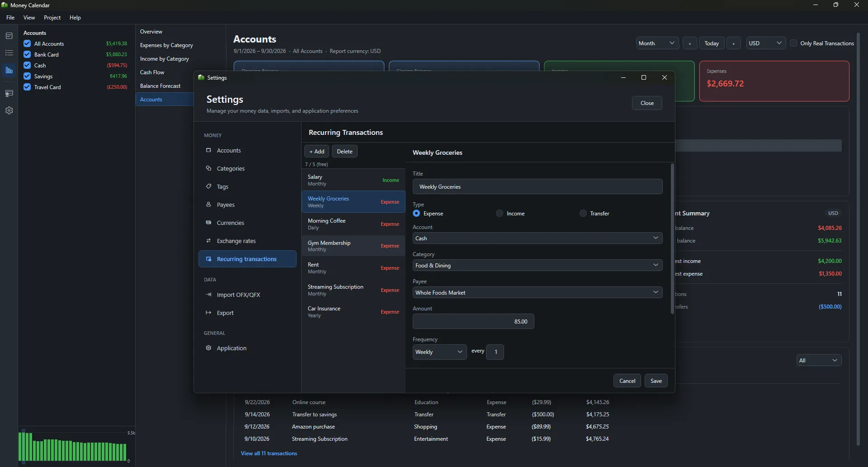Open the All filter dropdown
The width and height of the screenshot is (868, 467).
pos(819,360)
